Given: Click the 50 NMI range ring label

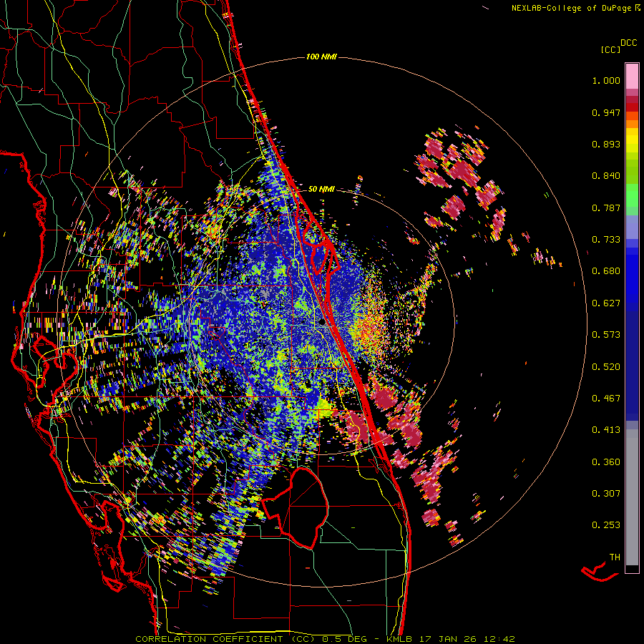Looking at the screenshot, I should click(321, 189).
